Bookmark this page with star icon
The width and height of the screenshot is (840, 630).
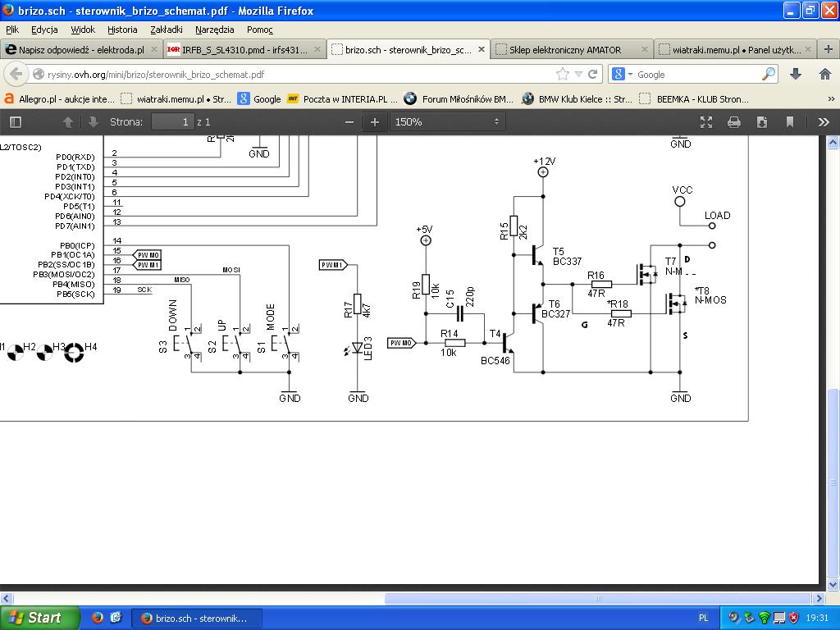click(563, 74)
